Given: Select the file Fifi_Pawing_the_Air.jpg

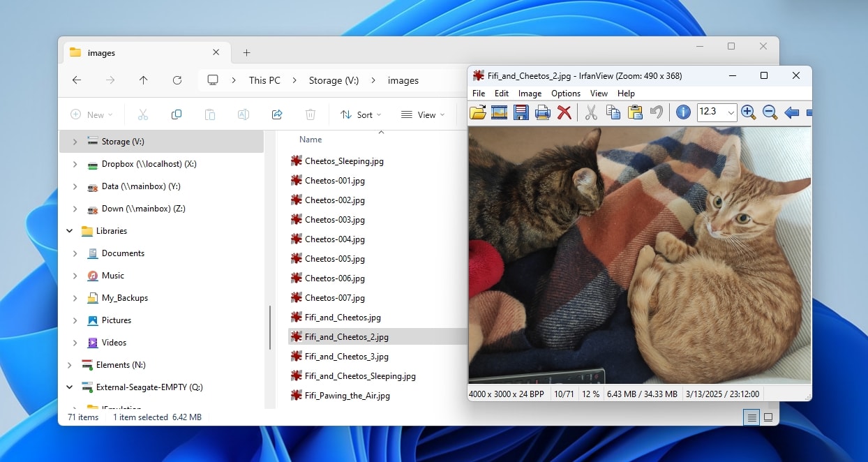Looking at the screenshot, I should [x=347, y=396].
